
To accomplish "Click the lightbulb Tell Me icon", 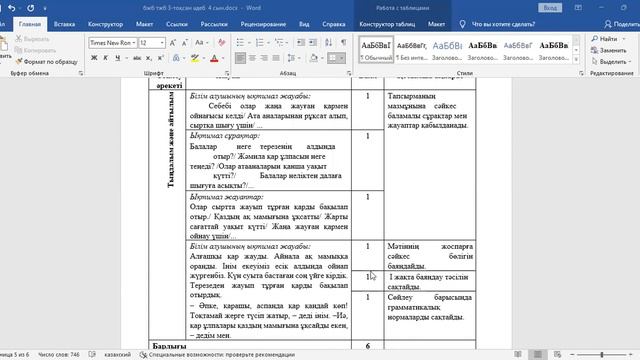I will tap(462, 24).
